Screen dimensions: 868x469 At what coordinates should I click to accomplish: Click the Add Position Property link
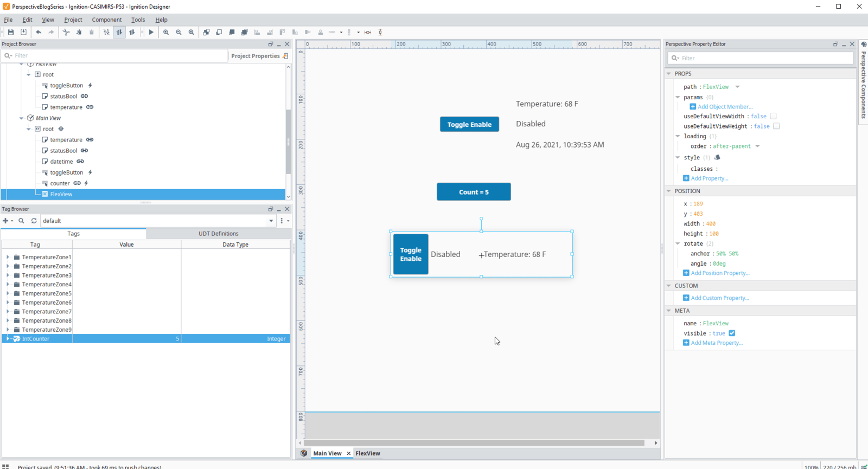tap(720, 273)
